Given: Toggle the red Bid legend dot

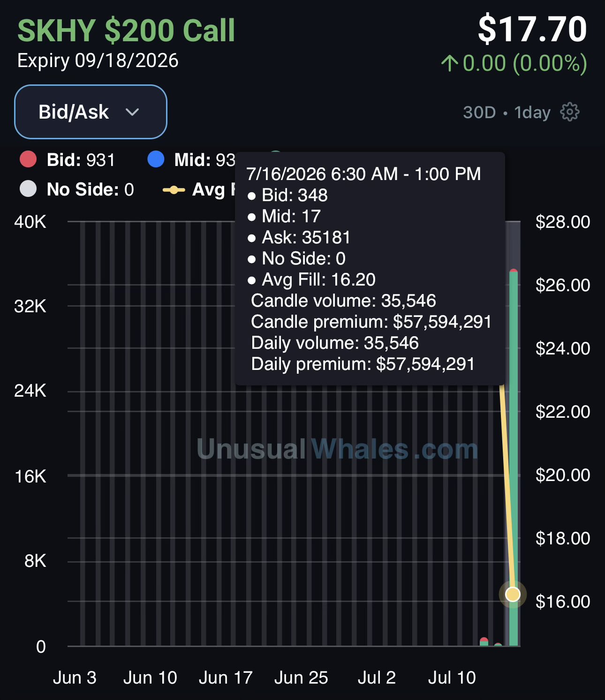Looking at the screenshot, I should [28, 159].
